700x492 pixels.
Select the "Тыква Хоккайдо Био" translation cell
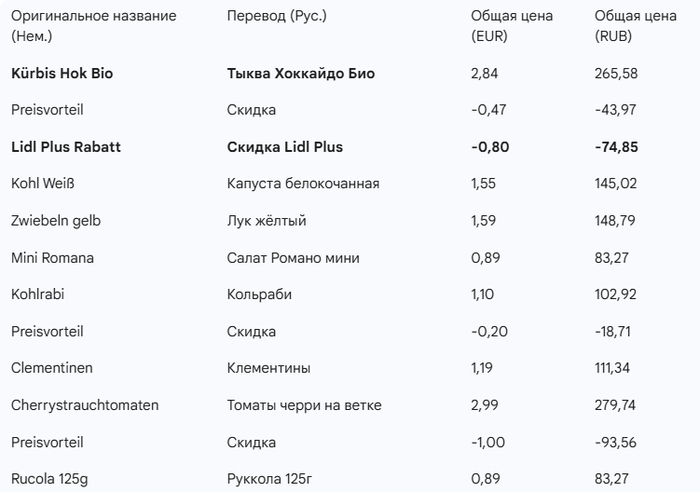[x=301, y=73]
